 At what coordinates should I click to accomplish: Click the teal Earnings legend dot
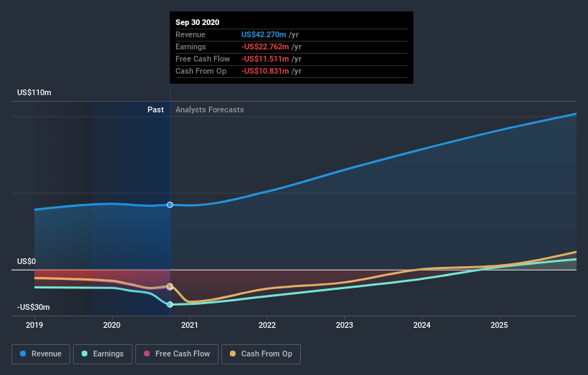pos(85,354)
